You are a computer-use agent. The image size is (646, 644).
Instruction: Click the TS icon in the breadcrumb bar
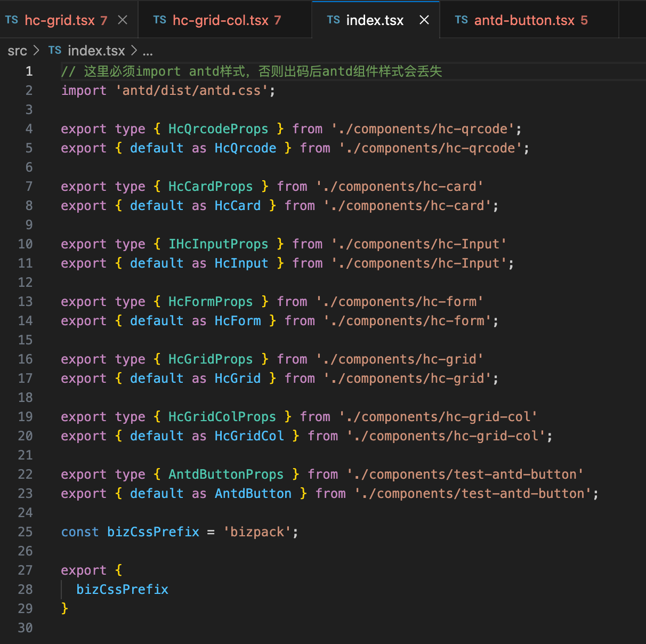(x=55, y=50)
